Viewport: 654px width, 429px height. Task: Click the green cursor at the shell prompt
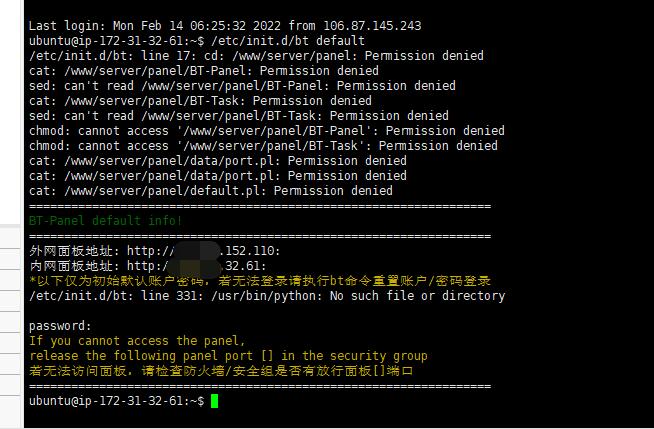coord(214,401)
